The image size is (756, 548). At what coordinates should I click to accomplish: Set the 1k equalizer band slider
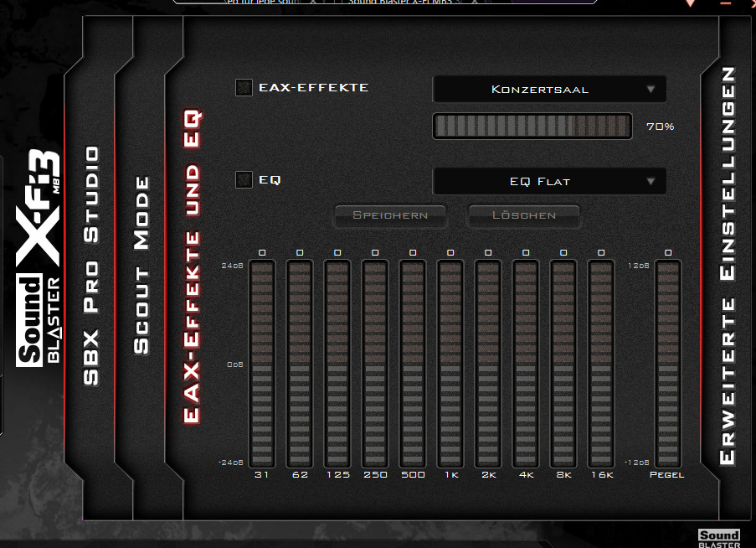tap(450, 364)
